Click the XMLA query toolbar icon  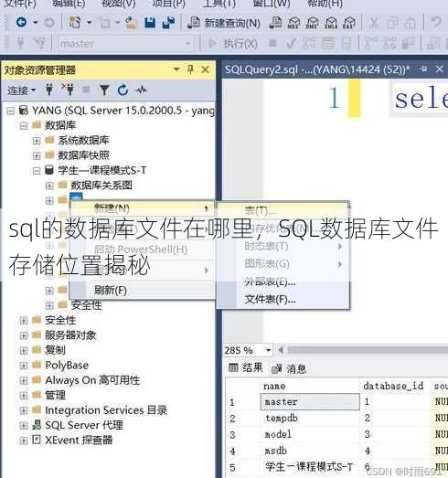pyautogui.click(x=331, y=23)
